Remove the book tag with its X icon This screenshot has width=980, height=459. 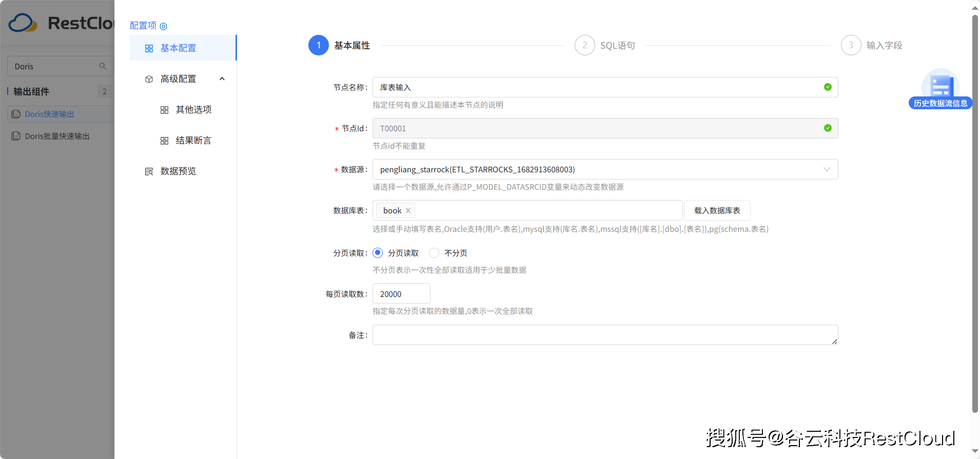[408, 211]
